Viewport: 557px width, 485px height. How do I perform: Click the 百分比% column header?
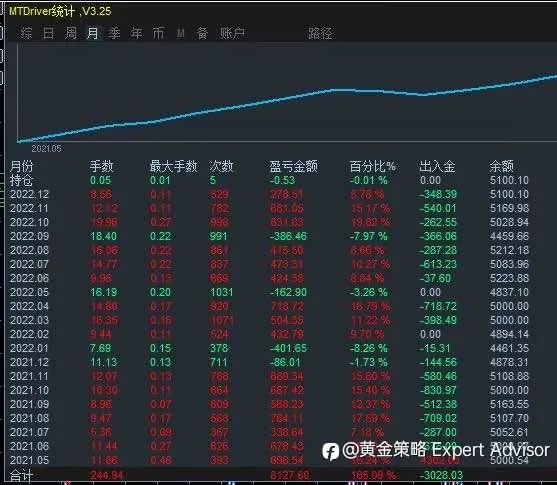pos(372,166)
